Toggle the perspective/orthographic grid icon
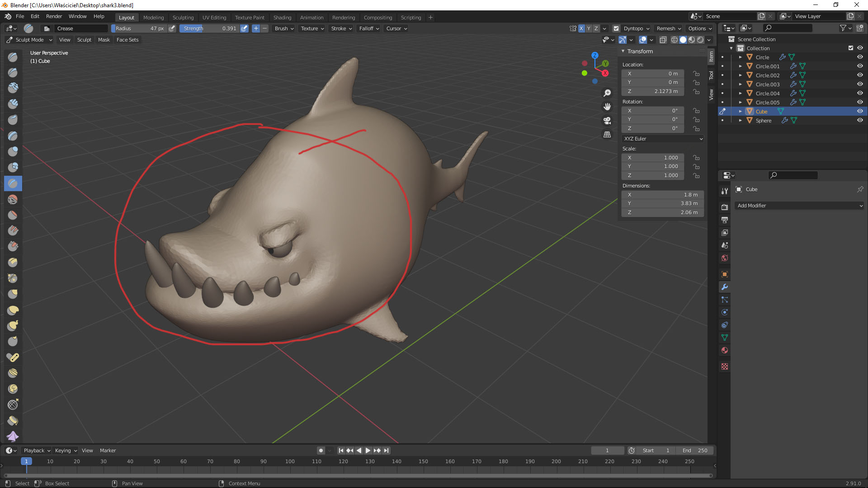868x488 pixels. point(607,135)
